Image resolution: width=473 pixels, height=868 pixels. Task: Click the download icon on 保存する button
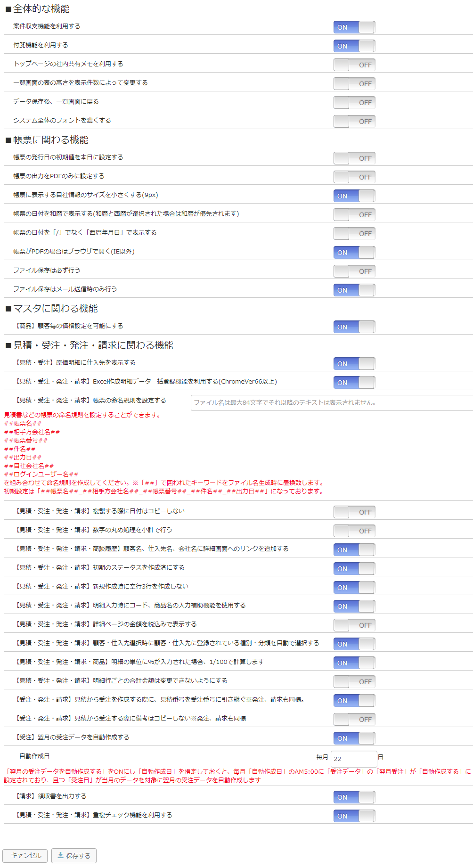[61, 855]
